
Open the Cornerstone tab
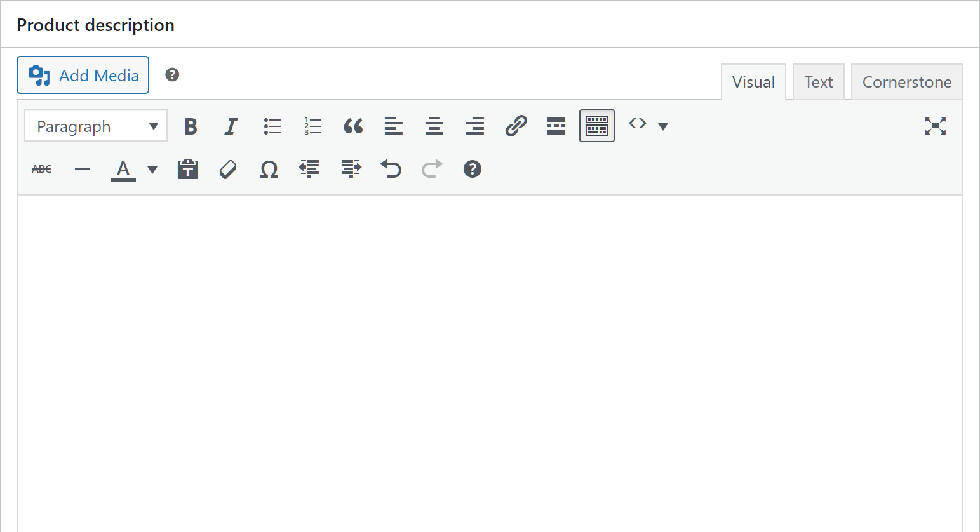click(907, 82)
